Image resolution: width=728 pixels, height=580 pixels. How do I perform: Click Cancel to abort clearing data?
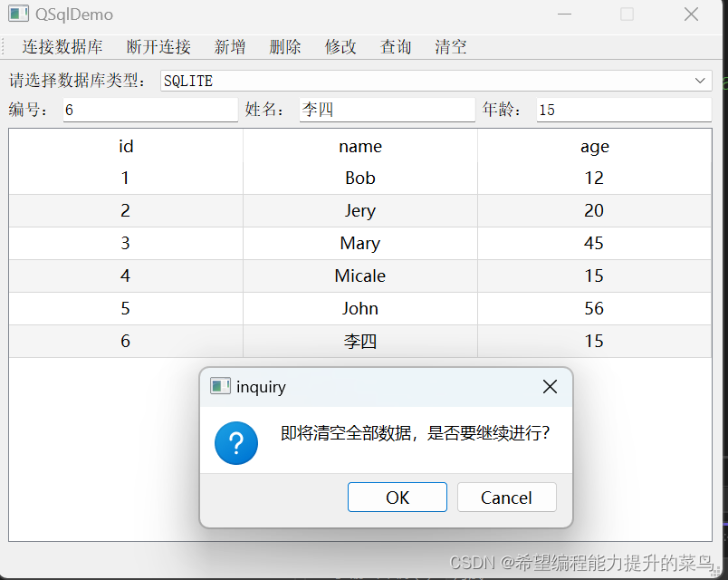[x=506, y=497]
